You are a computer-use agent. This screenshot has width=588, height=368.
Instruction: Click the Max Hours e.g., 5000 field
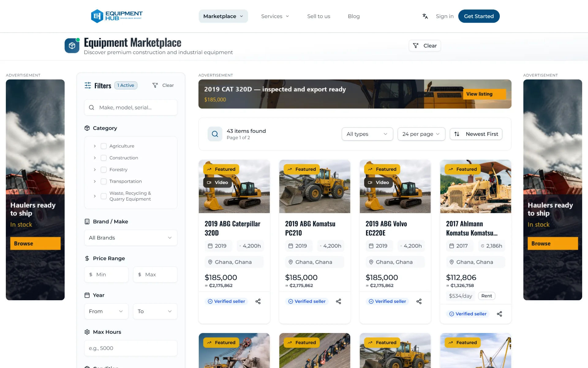coord(131,348)
